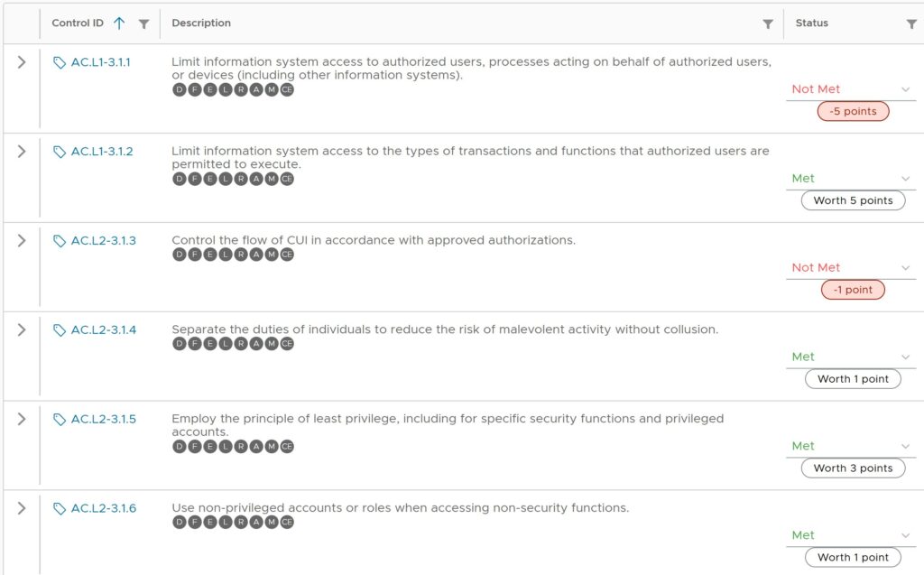Open the Not Met status dropdown for AC.L1-3.1.1
The height and width of the screenshot is (575, 924).
(905, 89)
